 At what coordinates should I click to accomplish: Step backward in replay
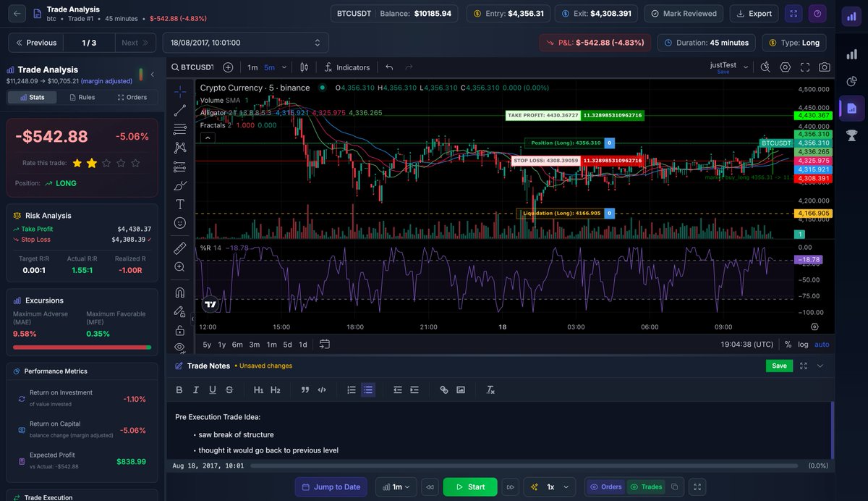(x=430, y=487)
